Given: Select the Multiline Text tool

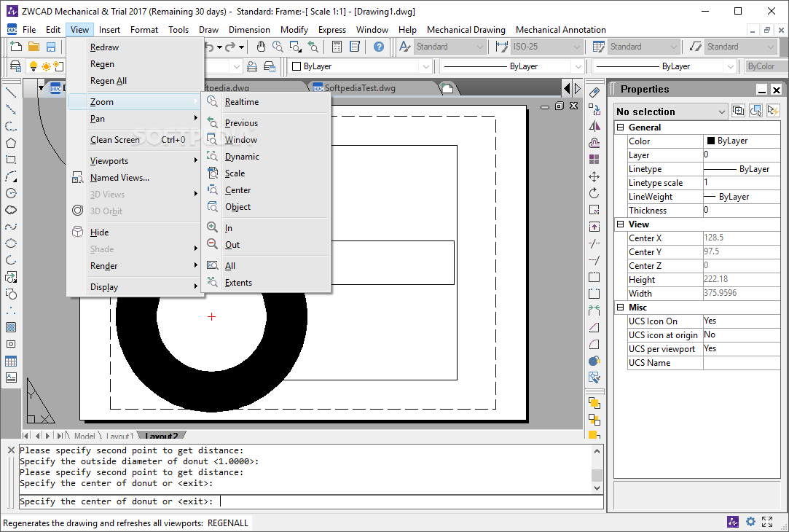Looking at the screenshot, I should 11,378.
